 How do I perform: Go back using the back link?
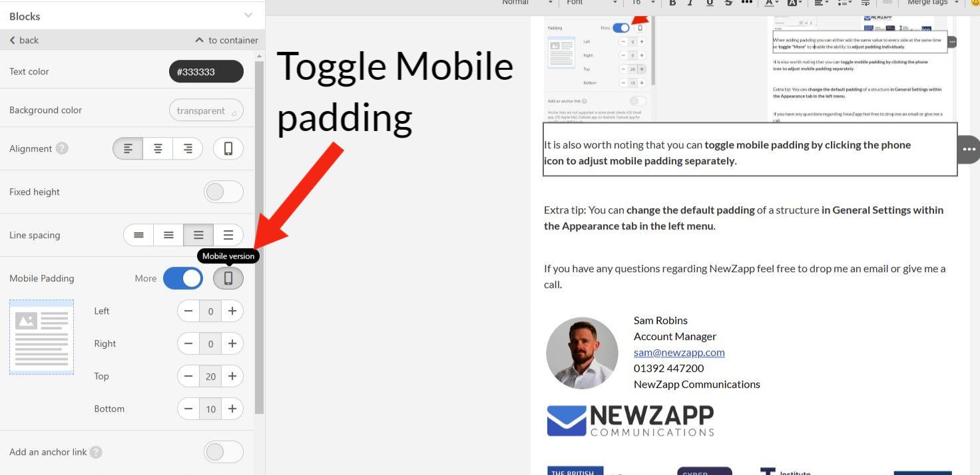tap(24, 40)
